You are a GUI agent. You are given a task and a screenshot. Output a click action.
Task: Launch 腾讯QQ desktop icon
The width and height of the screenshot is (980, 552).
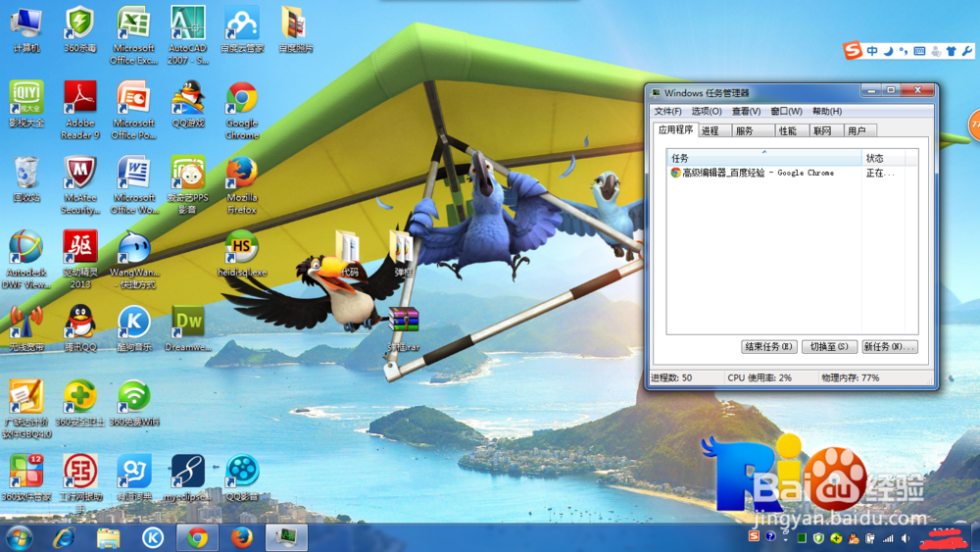click(80, 328)
